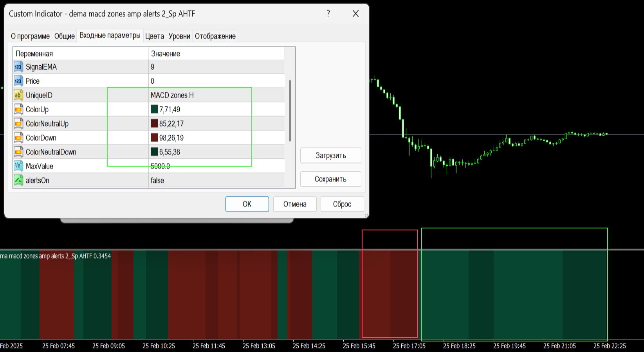Click the 25 Feb 11:45 time label

[209, 346]
